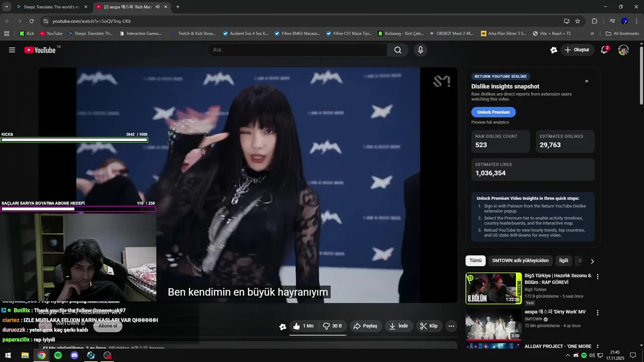Open Spotify from the taskbar
Image resolution: width=644 pixels, height=362 pixels.
coord(58,355)
